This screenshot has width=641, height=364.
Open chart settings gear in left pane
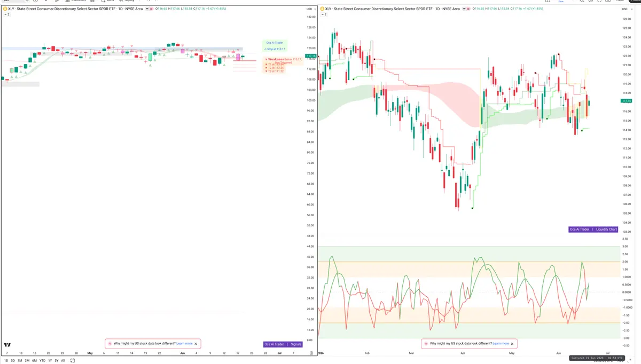311,353
